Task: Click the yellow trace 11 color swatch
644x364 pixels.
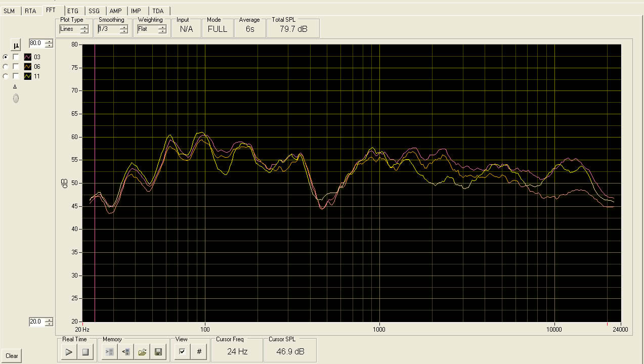Action: [28, 76]
